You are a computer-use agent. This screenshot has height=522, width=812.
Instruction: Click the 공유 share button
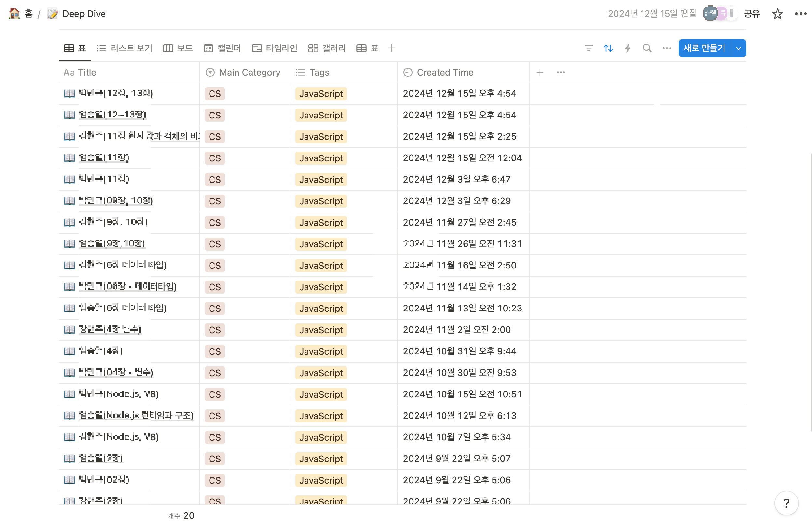(x=752, y=14)
